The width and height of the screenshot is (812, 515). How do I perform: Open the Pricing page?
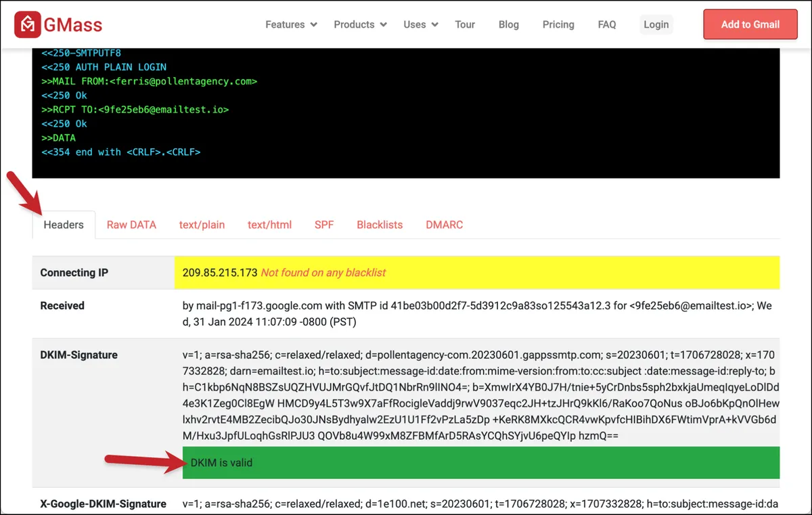click(558, 24)
